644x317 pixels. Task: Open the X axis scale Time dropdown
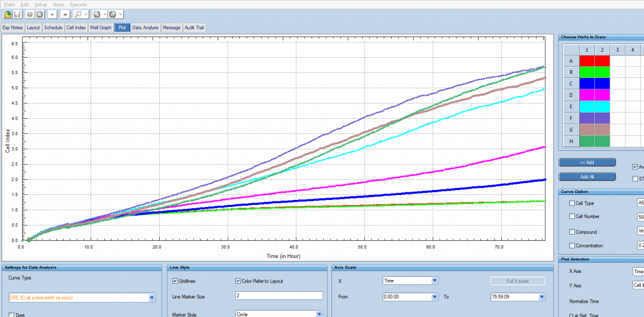point(435,281)
